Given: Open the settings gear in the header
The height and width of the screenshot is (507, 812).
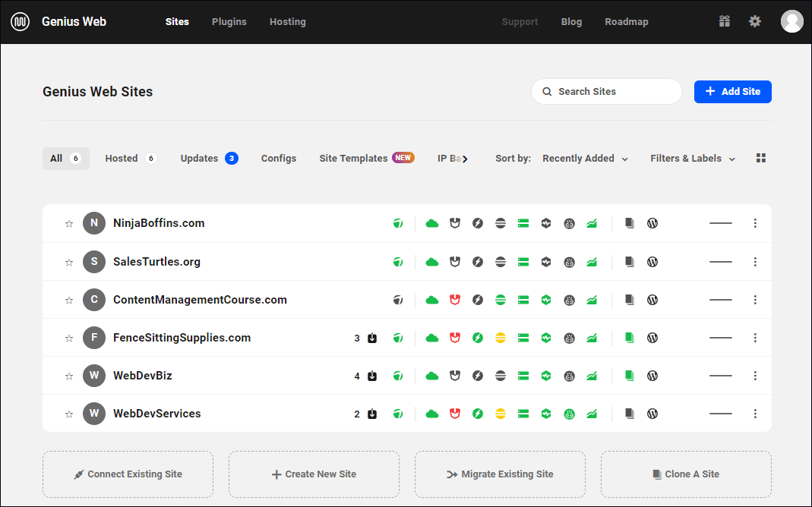Looking at the screenshot, I should tap(755, 21).
